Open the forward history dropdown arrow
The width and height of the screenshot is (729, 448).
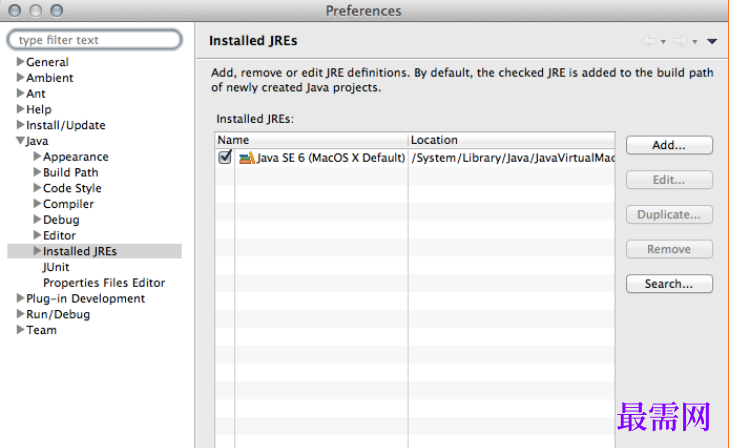coord(695,42)
